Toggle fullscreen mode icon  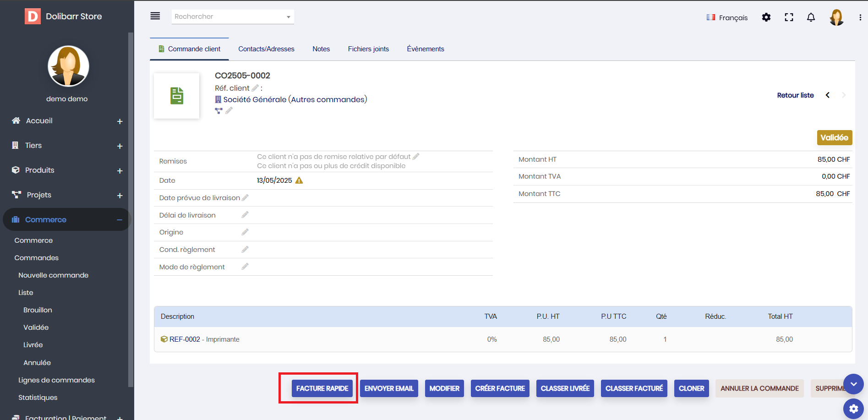(x=789, y=17)
